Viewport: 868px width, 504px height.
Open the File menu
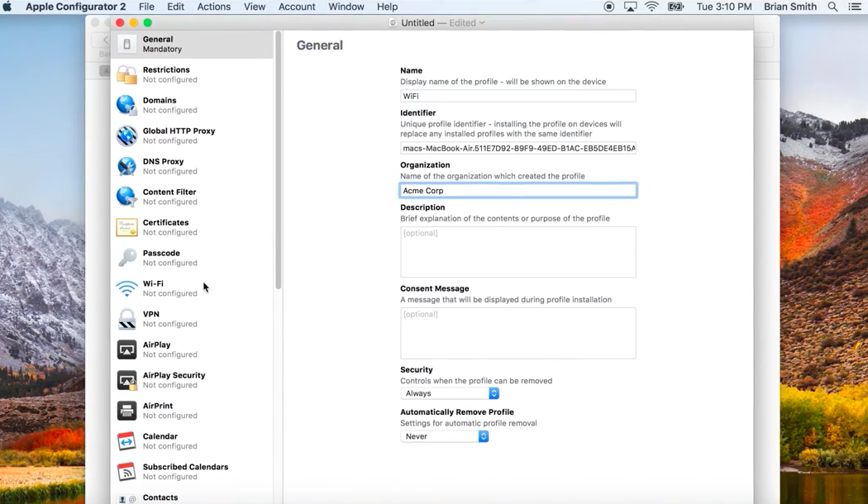click(x=146, y=7)
